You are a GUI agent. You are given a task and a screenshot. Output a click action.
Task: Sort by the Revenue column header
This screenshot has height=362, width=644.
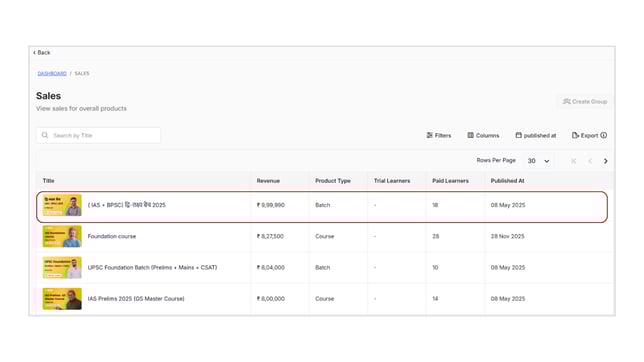tap(268, 181)
